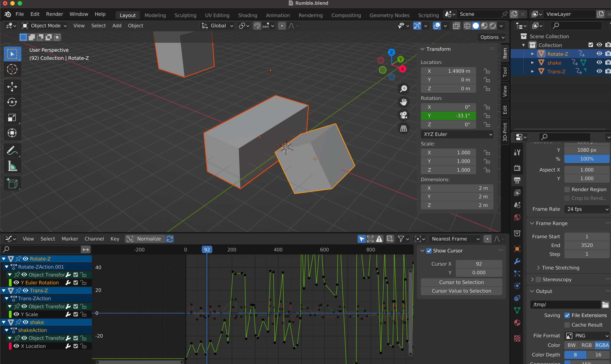The height and width of the screenshot is (364, 611).
Task: Open the Render menu
Action: pyautogui.click(x=54, y=14)
